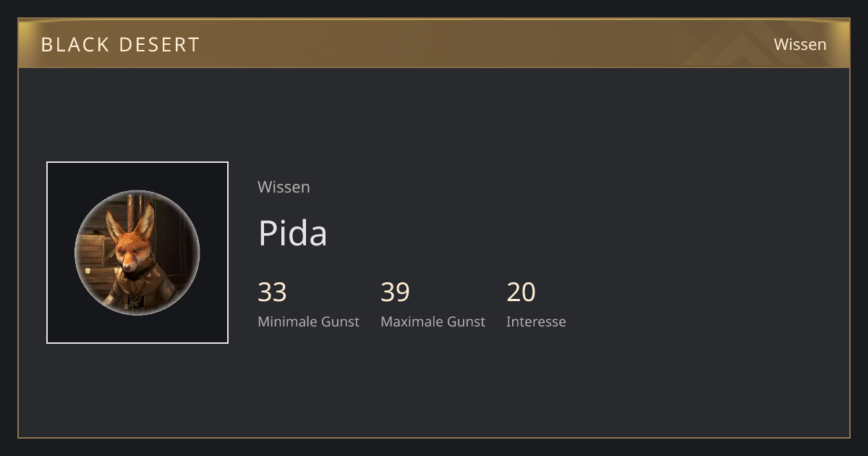Click the fox's left pointed ear
This screenshot has width=868, height=456.
[115, 227]
